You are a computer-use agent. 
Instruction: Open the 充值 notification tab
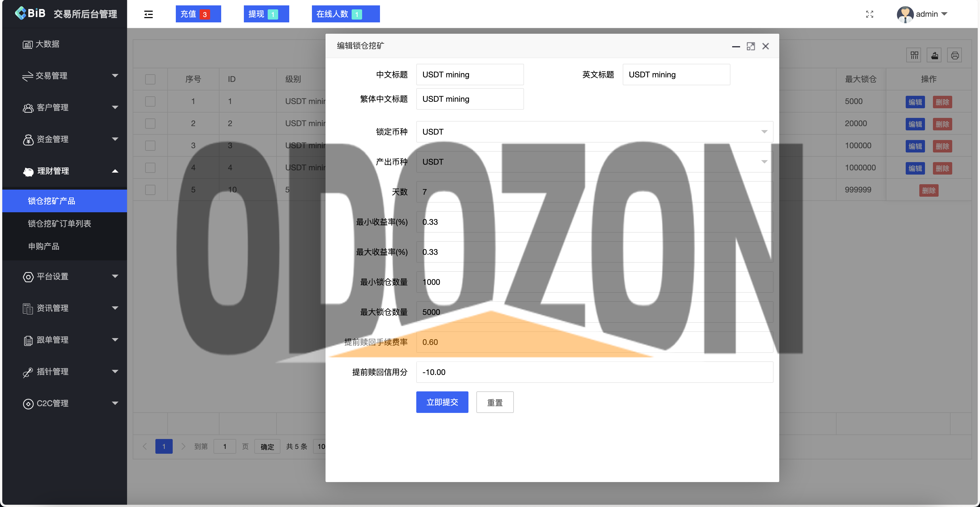(x=198, y=14)
